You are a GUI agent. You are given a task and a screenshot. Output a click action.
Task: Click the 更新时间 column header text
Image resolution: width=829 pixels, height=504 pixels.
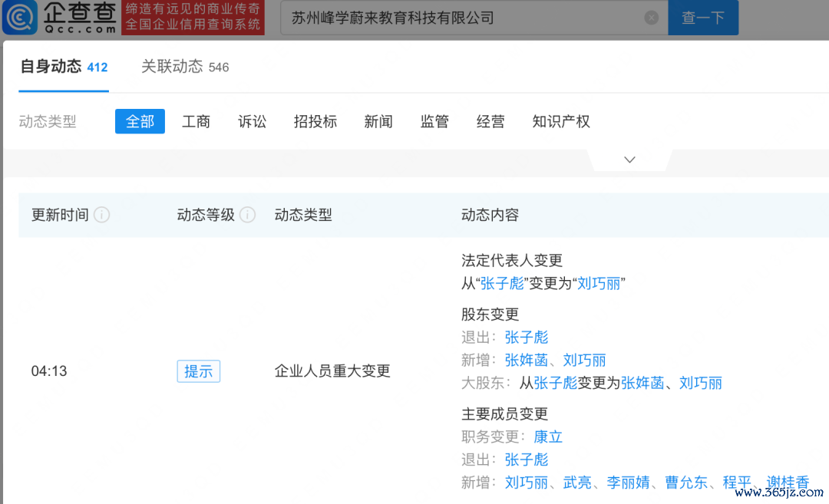60,215
